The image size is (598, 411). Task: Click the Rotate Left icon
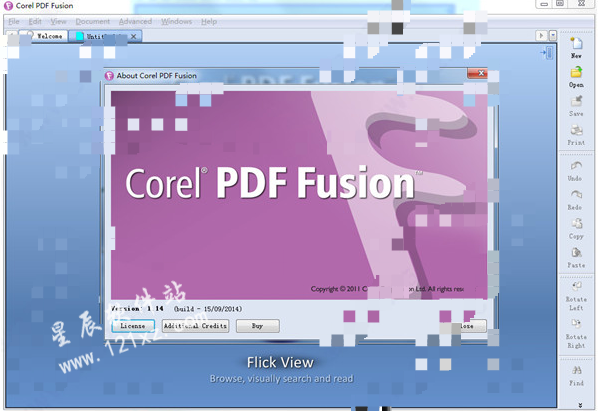tap(576, 286)
